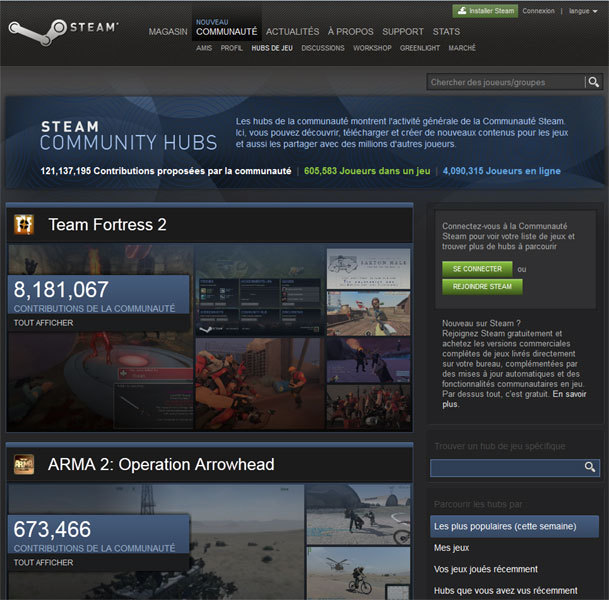Open the ARMA 2 airfield hangar thumbnail

point(358,514)
